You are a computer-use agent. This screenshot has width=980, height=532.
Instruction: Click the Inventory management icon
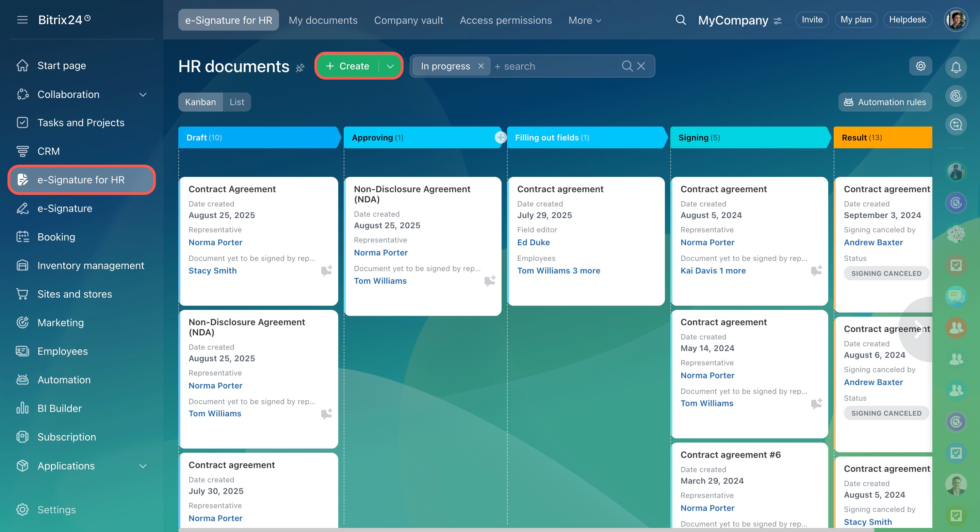[x=22, y=265]
